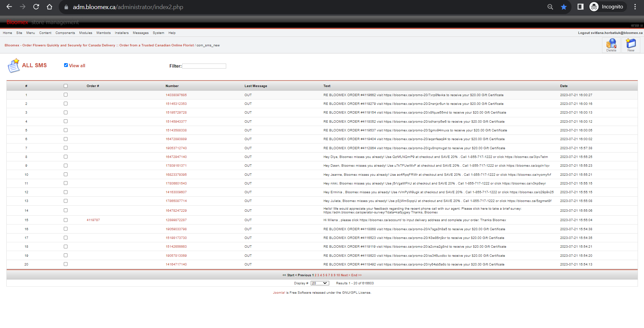Screen dimensions: 644x328
Task: Open the Site menu
Action: point(19,33)
